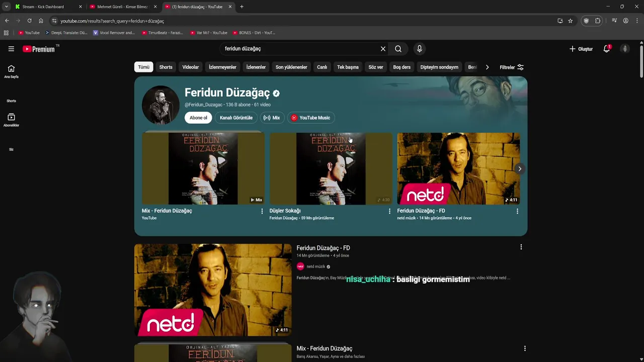Screen dimensions: 644x362
Task: Click the YouTube Premium logo
Action: point(39,49)
